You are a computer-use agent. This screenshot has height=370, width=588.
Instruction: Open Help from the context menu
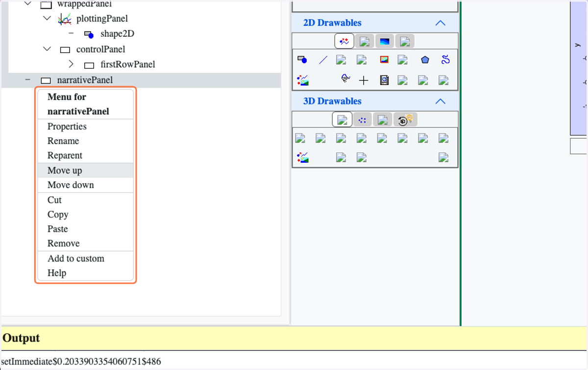[x=85, y=273]
